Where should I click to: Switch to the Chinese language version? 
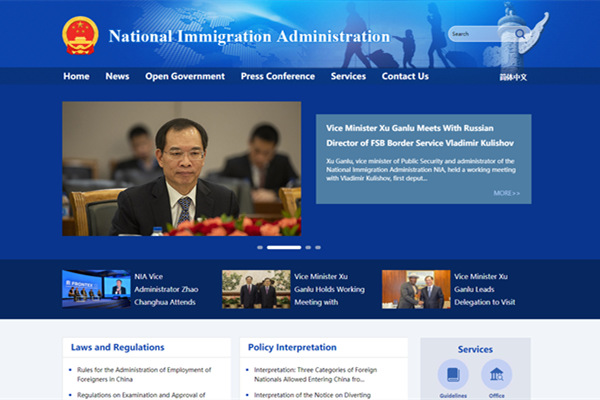(513, 77)
